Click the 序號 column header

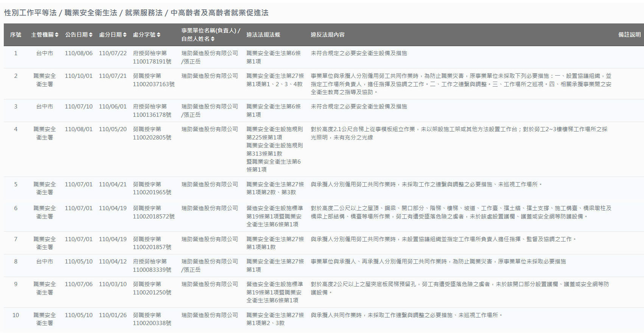tap(16, 35)
